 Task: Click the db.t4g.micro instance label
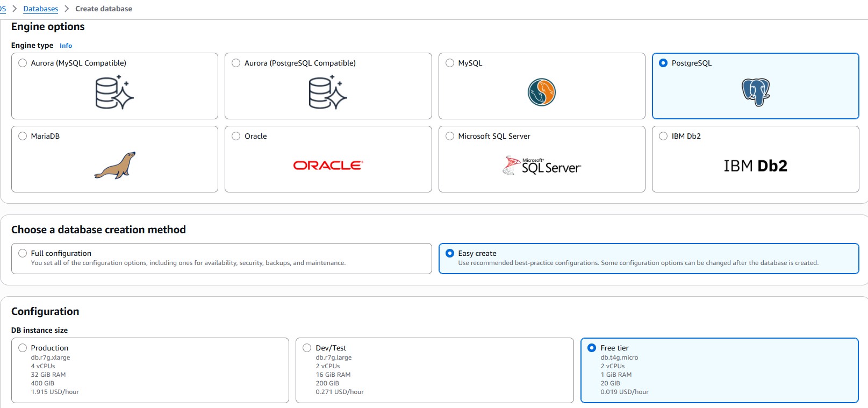(x=619, y=357)
